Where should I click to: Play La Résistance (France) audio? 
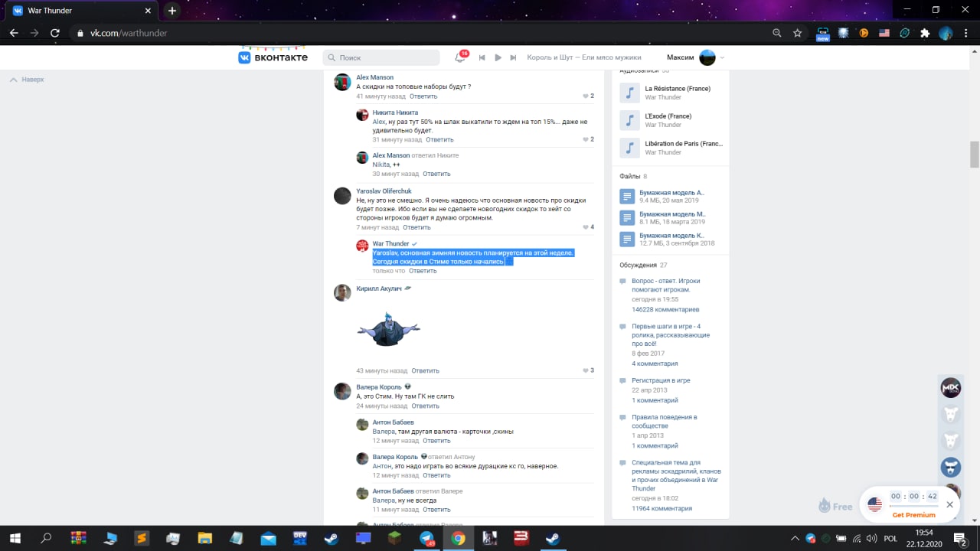point(629,93)
